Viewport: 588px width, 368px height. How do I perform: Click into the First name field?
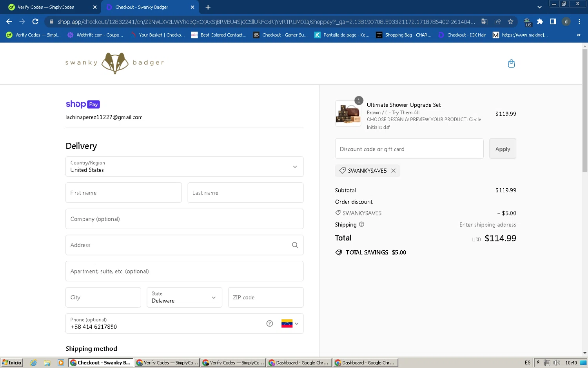tap(123, 193)
